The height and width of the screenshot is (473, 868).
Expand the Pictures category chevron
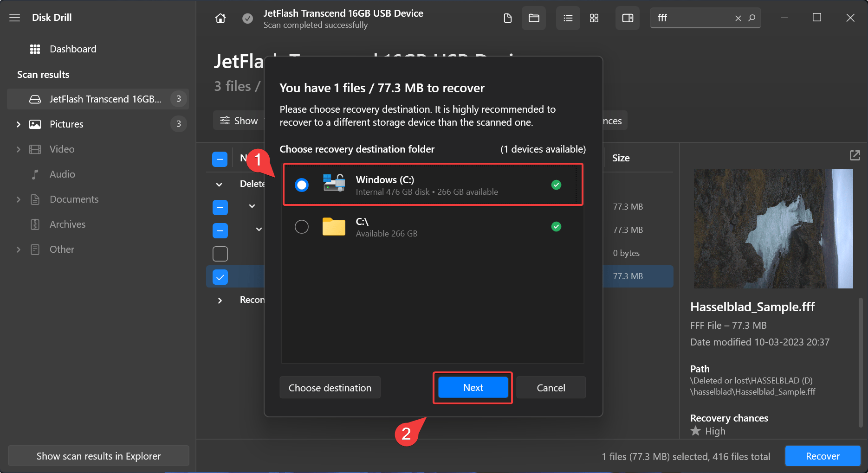(19, 124)
